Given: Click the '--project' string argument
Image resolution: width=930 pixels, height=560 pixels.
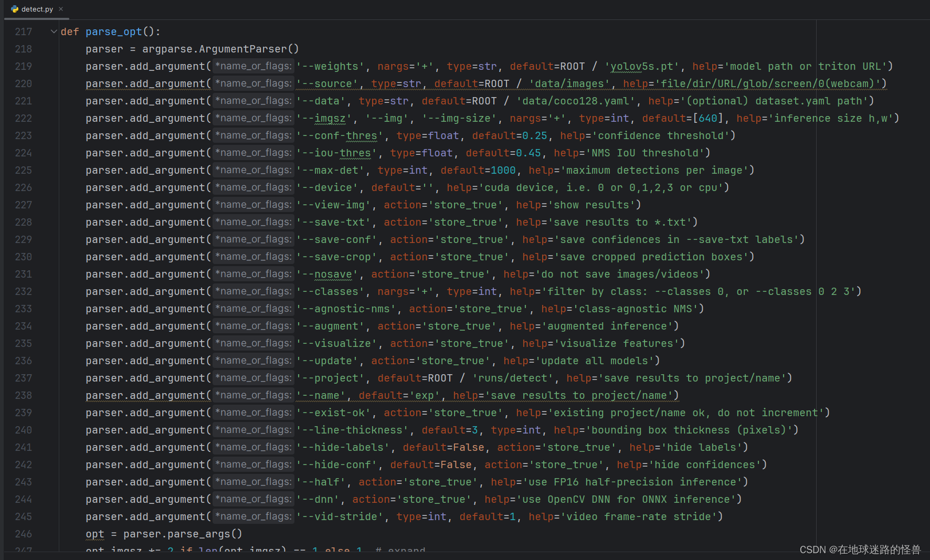Looking at the screenshot, I should [331, 378].
